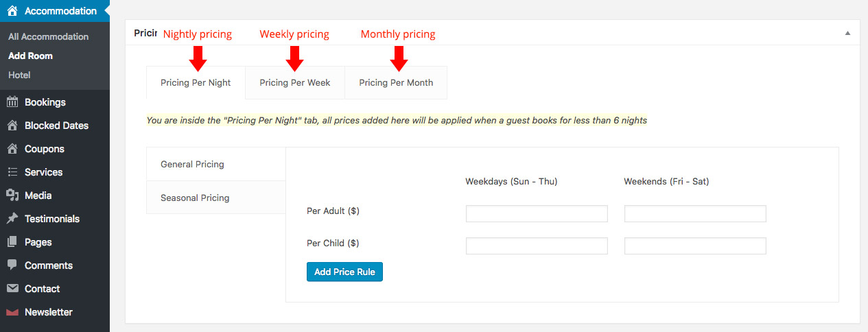Click the Newsletter mail icon
This screenshot has width=868, height=332.
(x=12, y=312)
